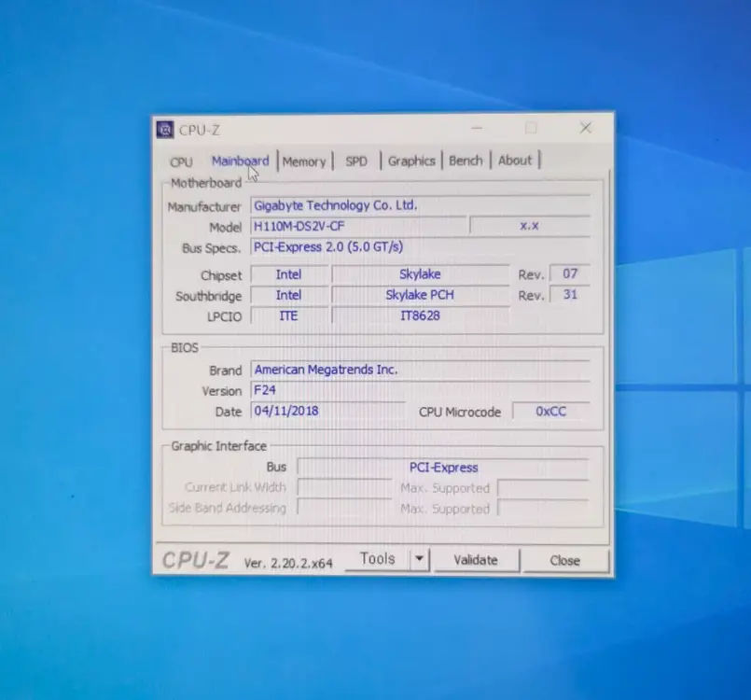Click the Close button at bottom
Image resolution: width=751 pixels, height=700 pixels.
(565, 560)
